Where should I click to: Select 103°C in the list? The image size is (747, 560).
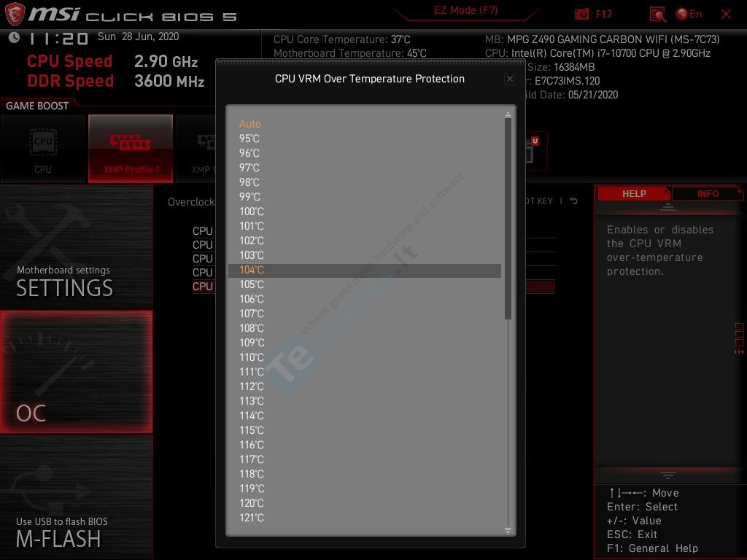(365, 255)
